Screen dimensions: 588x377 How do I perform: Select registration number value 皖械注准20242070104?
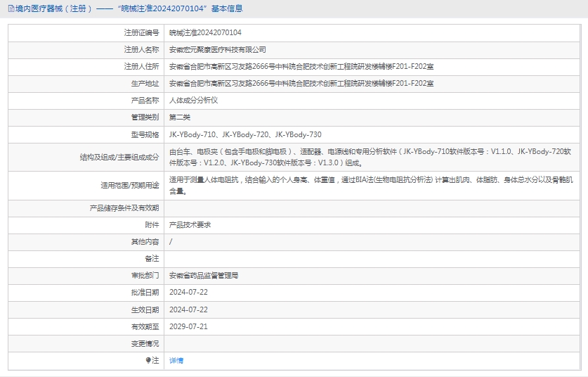click(x=205, y=32)
